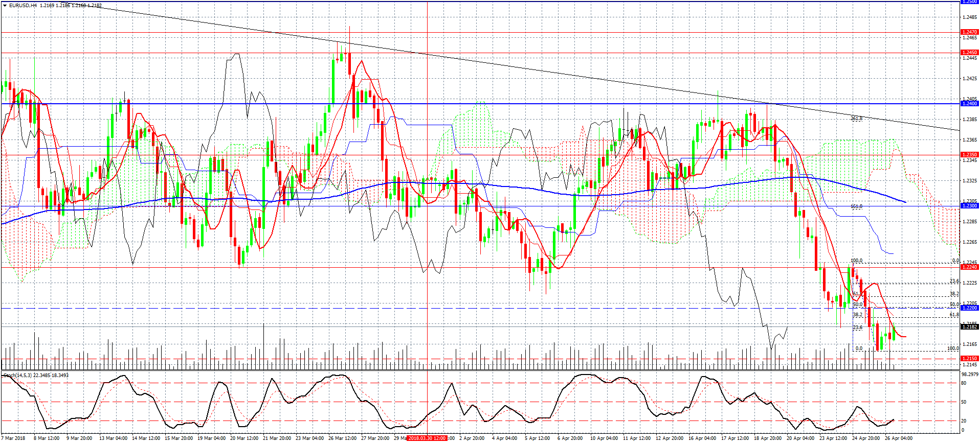This screenshot has width=980, height=444.
Task: Click the stochastic scale value 80
Action: [x=964, y=383]
